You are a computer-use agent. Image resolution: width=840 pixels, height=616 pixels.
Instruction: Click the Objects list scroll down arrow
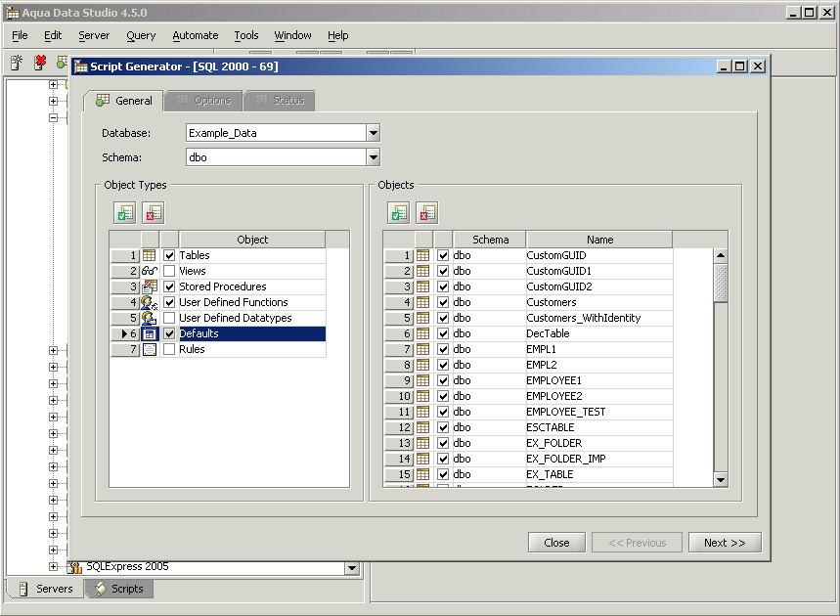point(721,480)
